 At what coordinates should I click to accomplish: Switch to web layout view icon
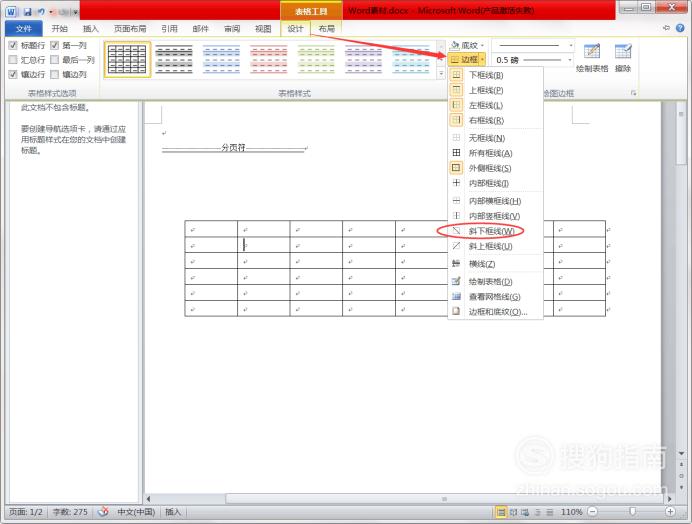tap(525, 512)
